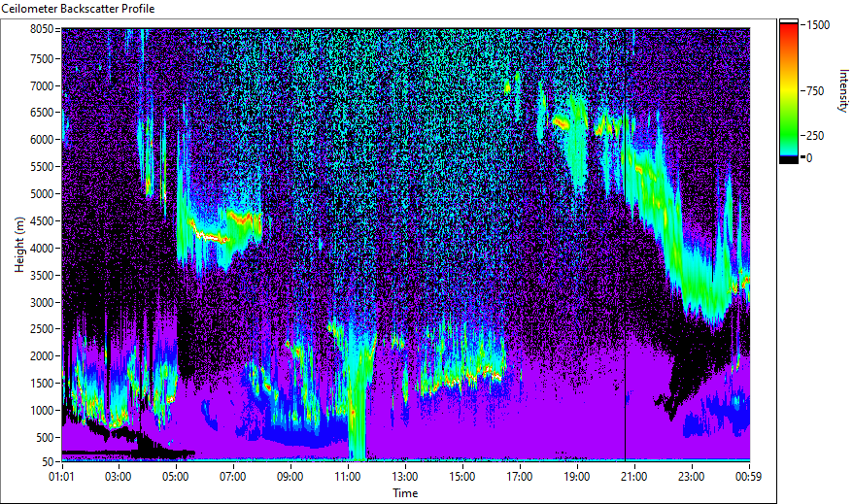The image size is (853, 504).
Task: Select the 01:01 start time label
Action: 61,477
